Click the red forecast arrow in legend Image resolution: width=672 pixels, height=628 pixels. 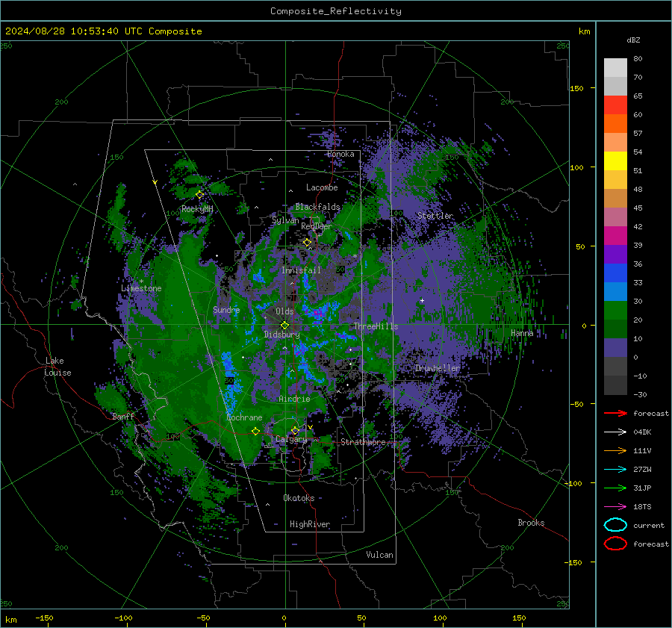click(615, 413)
